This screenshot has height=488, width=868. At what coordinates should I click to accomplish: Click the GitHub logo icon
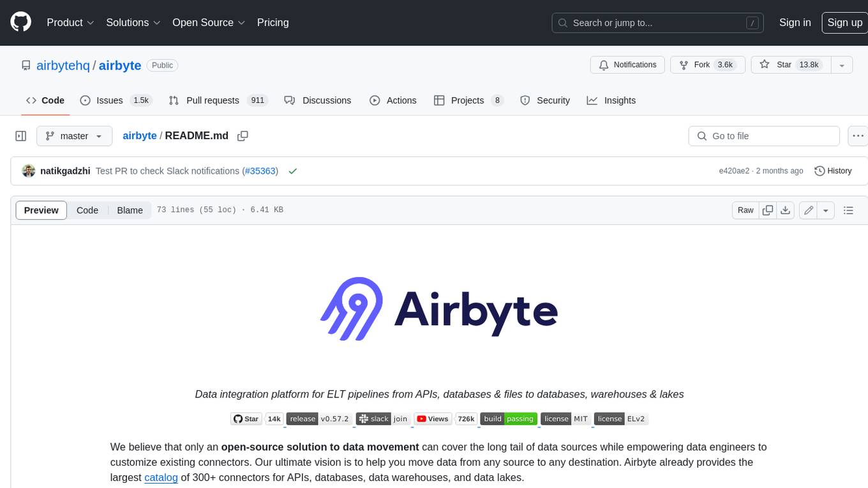tap(20, 22)
